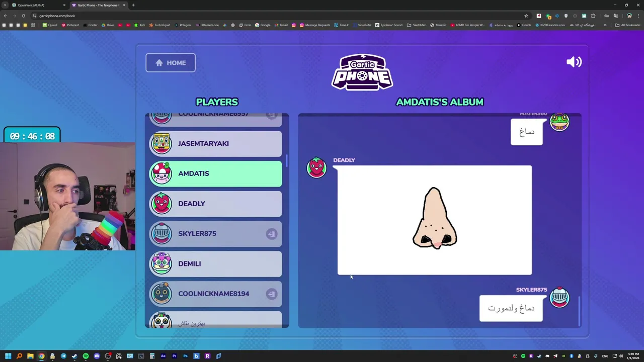Click AMDATIS's mushroom avatar
Viewport: 644px width, 362px height.
(x=162, y=173)
